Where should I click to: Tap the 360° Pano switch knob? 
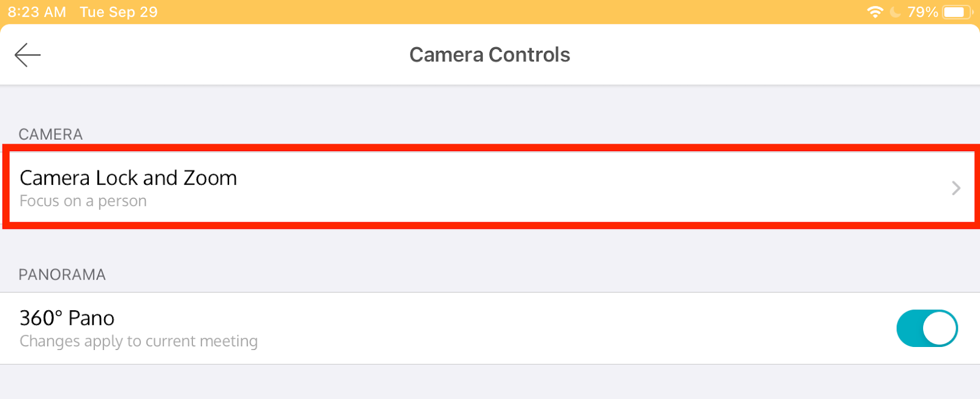click(940, 328)
